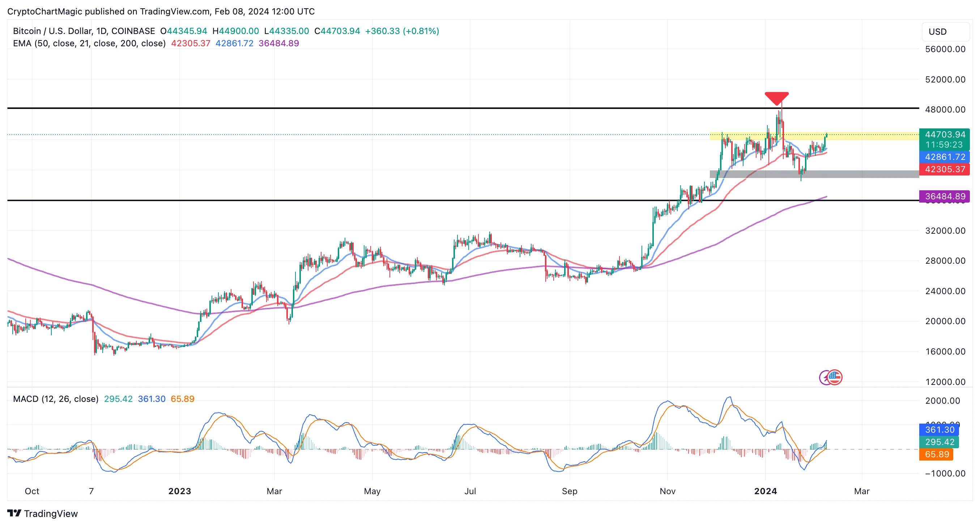This screenshot has width=980, height=526.
Task: Open the USD currency selector
Action: [x=945, y=31]
